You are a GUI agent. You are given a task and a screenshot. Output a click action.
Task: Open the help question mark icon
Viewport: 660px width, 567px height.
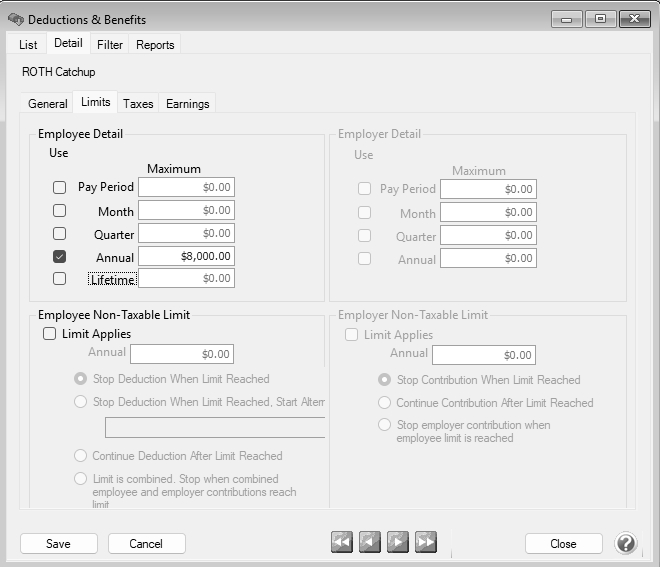coord(626,543)
